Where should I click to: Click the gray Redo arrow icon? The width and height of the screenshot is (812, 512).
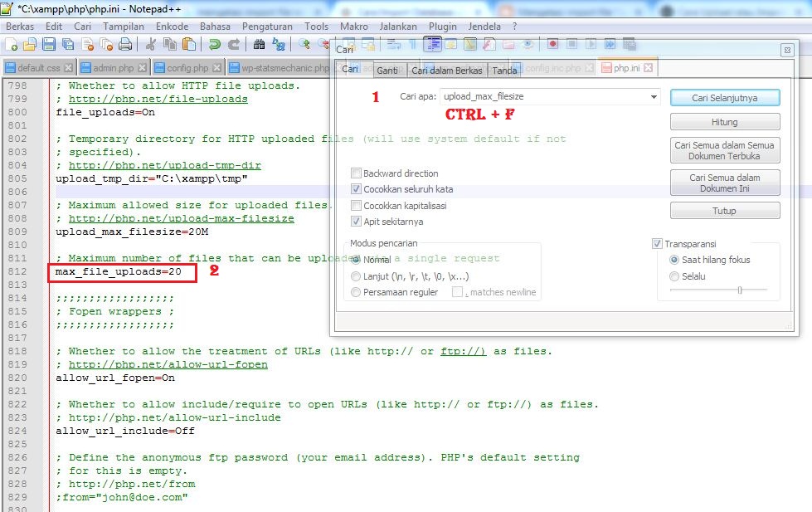pyautogui.click(x=234, y=45)
